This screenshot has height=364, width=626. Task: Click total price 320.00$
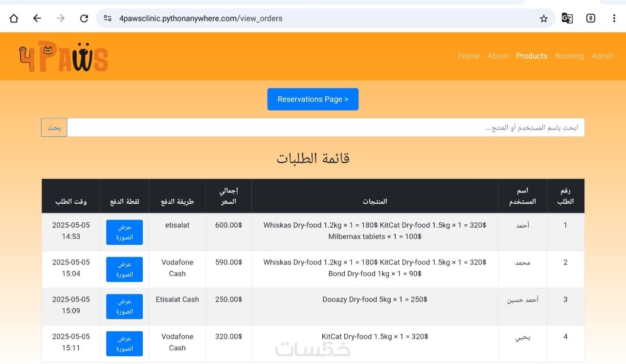coord(228,337)
